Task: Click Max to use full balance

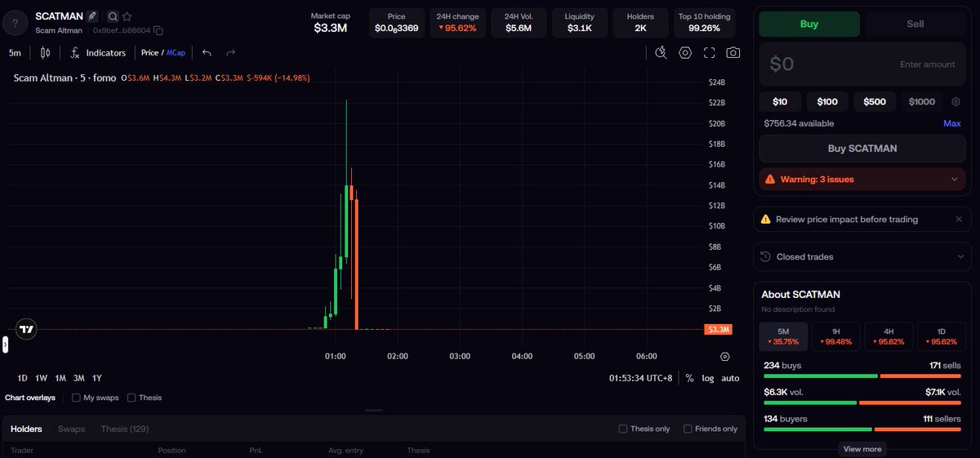Action: pos(951,124)
